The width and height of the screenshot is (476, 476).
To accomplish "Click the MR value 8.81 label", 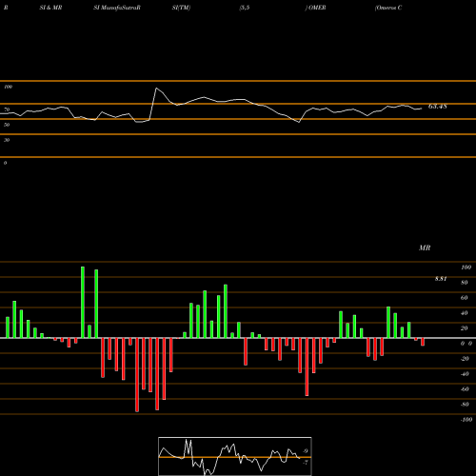I will point(441,279).
